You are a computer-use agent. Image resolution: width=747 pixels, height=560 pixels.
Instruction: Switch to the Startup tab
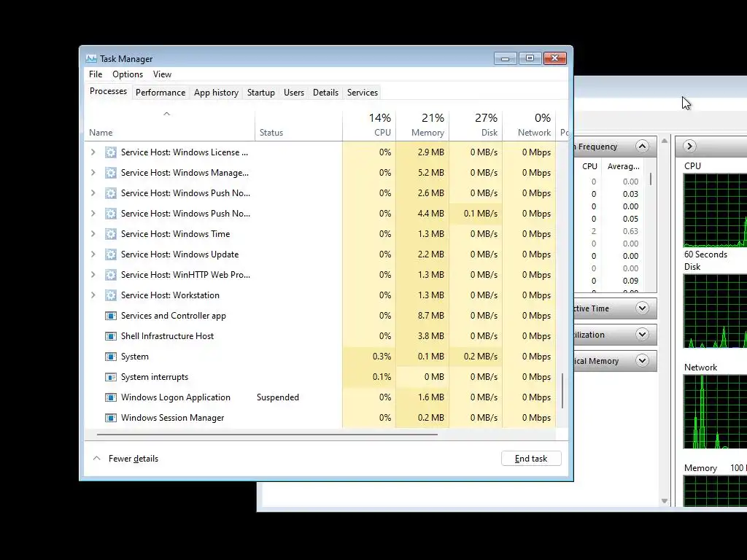[x=261, y=93]
